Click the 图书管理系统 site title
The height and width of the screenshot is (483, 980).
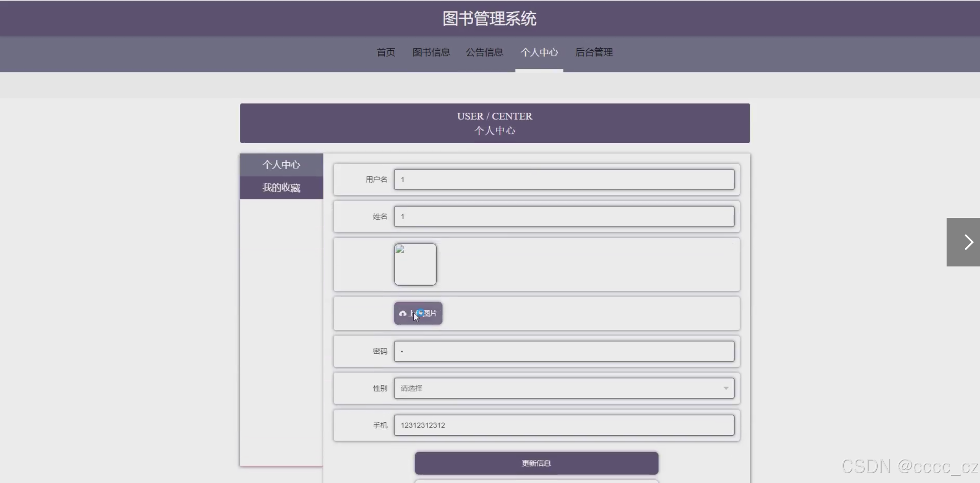click(489, 19)
